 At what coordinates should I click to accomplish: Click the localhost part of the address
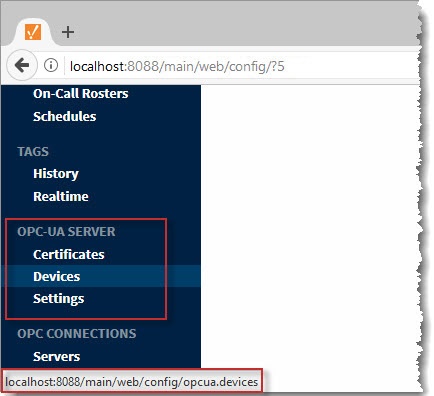pos(97,66)
